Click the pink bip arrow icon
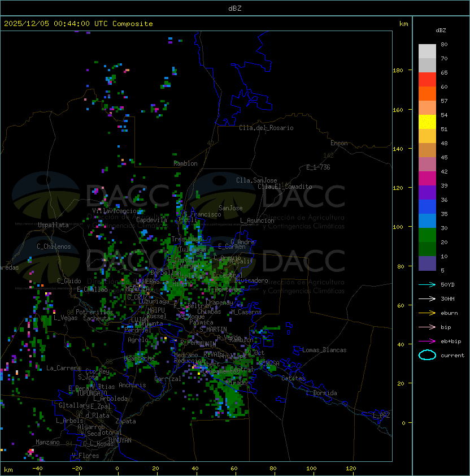The image size is (470, 476). point(427,327)
